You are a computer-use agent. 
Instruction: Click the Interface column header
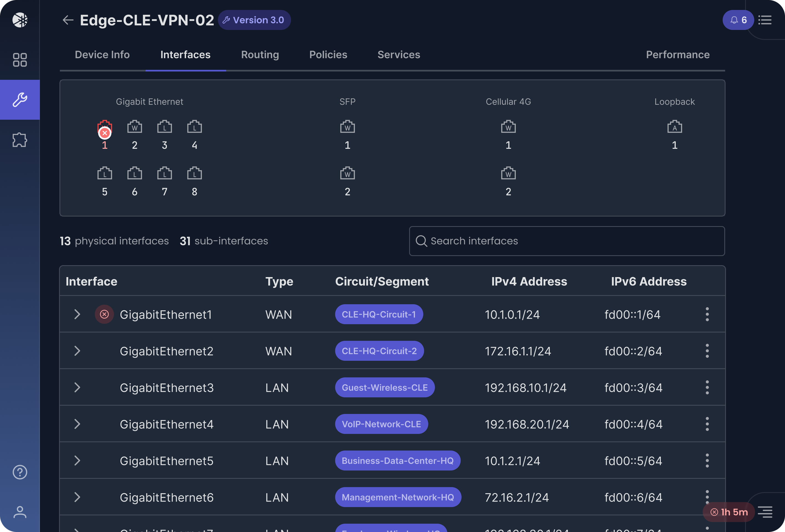[91, 282]
